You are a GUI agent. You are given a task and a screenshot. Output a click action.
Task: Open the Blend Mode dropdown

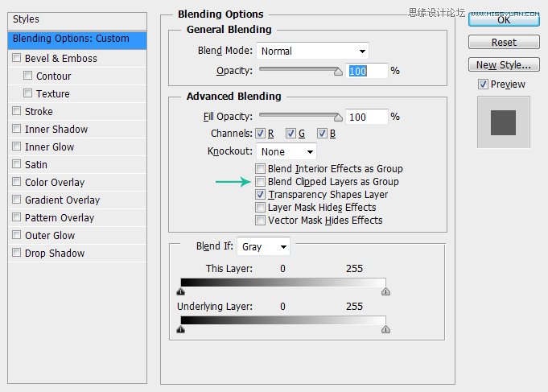tap(312, 51)
